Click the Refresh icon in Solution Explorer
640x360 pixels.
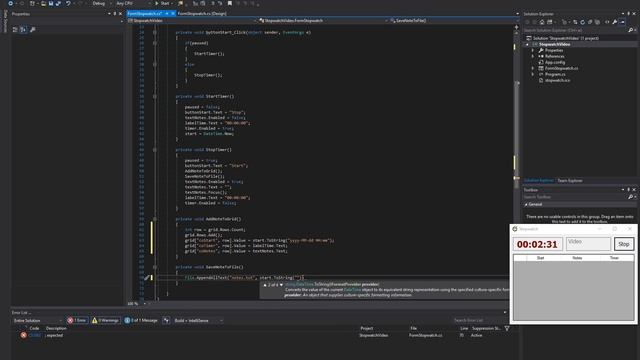(582, 22)
